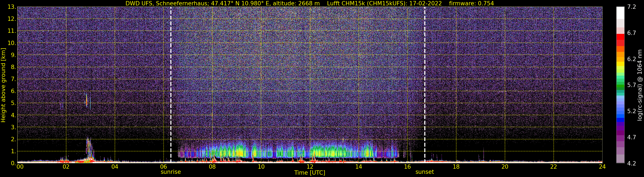Select the 'firmware: 0.754' text in the title
Image resolution: width=644 pixels, height=177 pixels.
coord(472,3)
